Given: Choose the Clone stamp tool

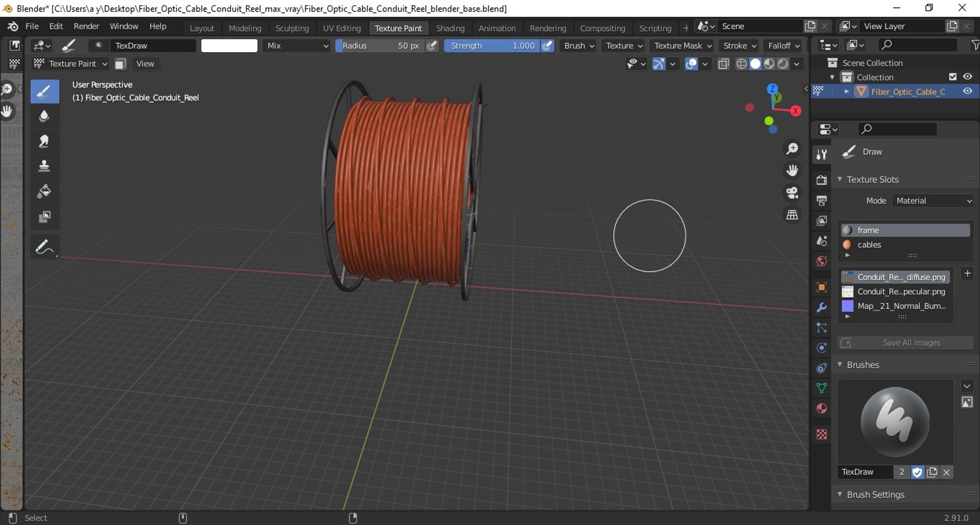Looking at the screenshot, I should coord(44,166).
